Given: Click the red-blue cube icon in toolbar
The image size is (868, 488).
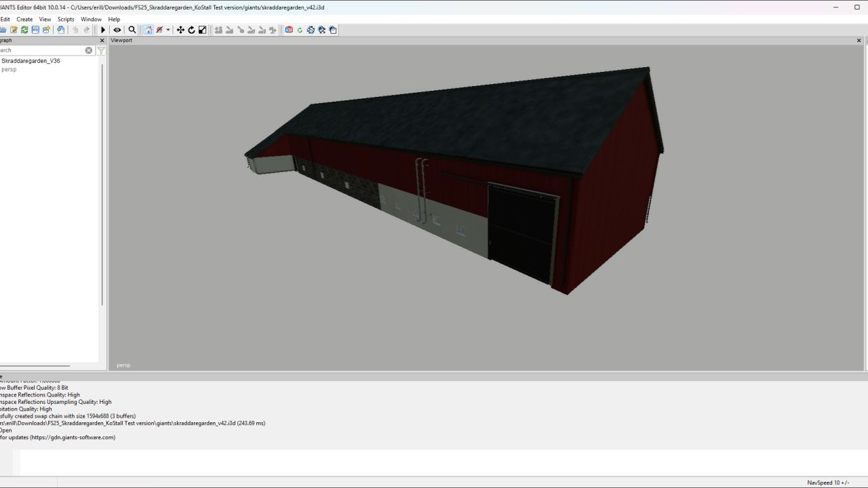Looking at the screenshot, I should pyautogui.click(x=289, y=30).
